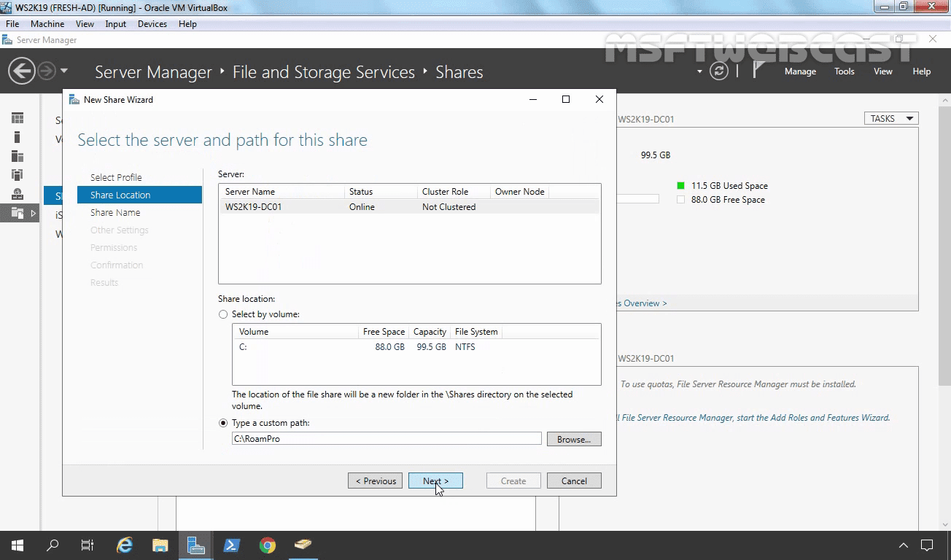This screenshot has width=951, height=560.
Task: Go back with Server Manager's back arrow
Action: (22, 71)
